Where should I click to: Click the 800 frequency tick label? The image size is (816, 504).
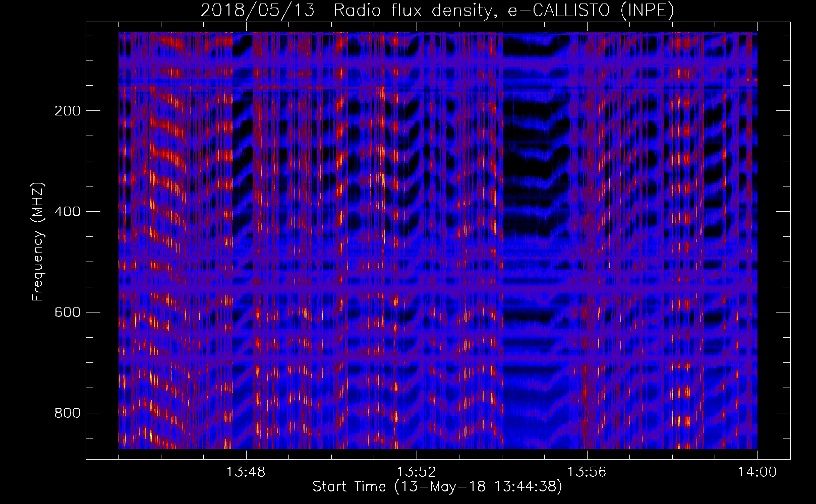(67, 413)
